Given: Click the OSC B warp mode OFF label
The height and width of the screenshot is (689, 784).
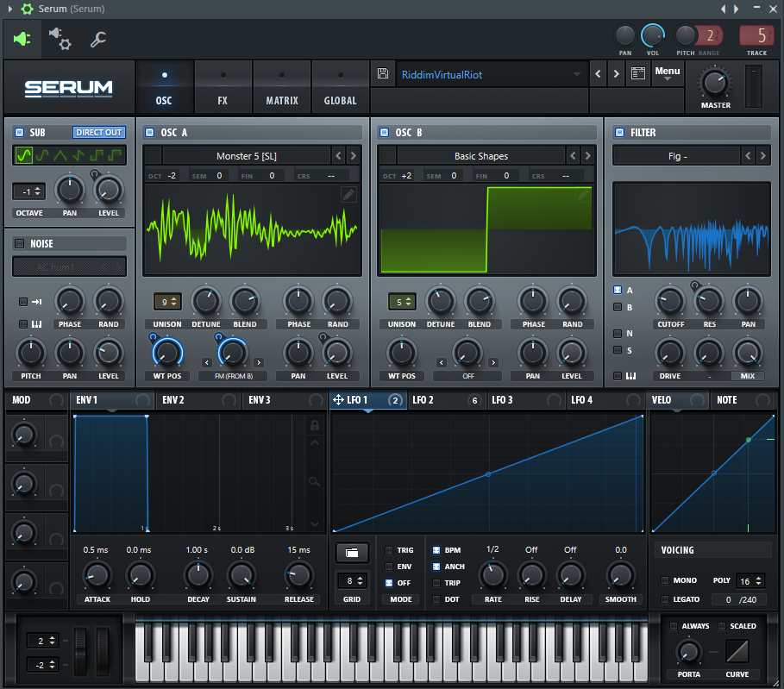Looking at the screenshot, I should pos(468,376).
